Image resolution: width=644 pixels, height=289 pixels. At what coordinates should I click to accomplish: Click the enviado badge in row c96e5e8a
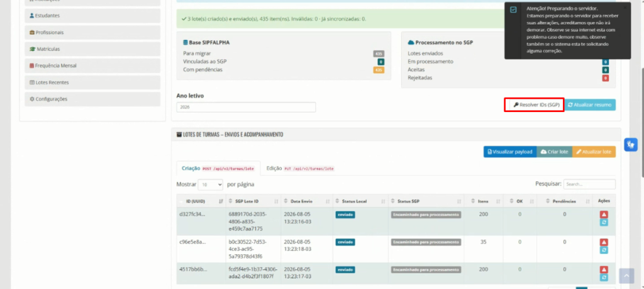pos(345,242)
